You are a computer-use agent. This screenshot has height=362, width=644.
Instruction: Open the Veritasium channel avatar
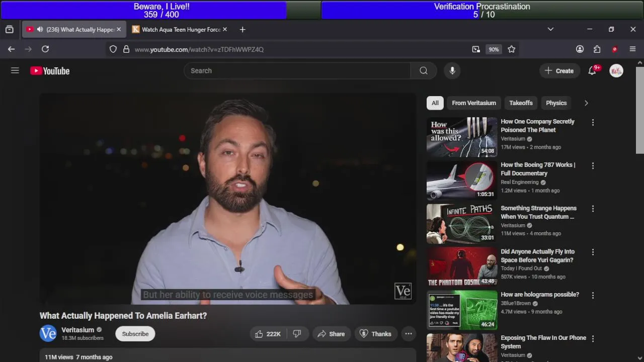click(48, 333)
